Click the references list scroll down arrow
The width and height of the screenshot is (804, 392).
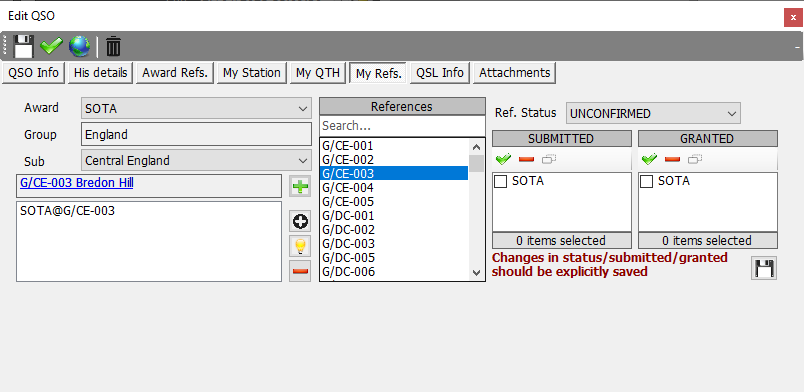click(x=476, y=273)
